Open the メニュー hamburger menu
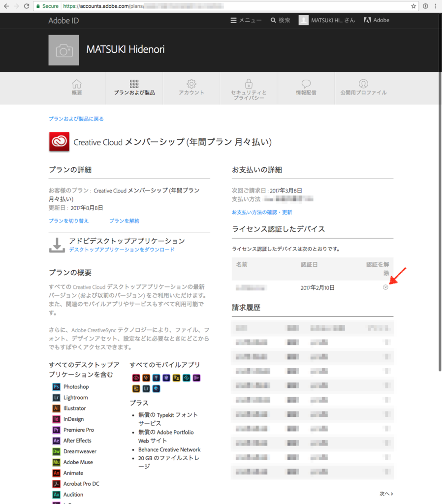442x504 pixels. (x=246, y=20)
